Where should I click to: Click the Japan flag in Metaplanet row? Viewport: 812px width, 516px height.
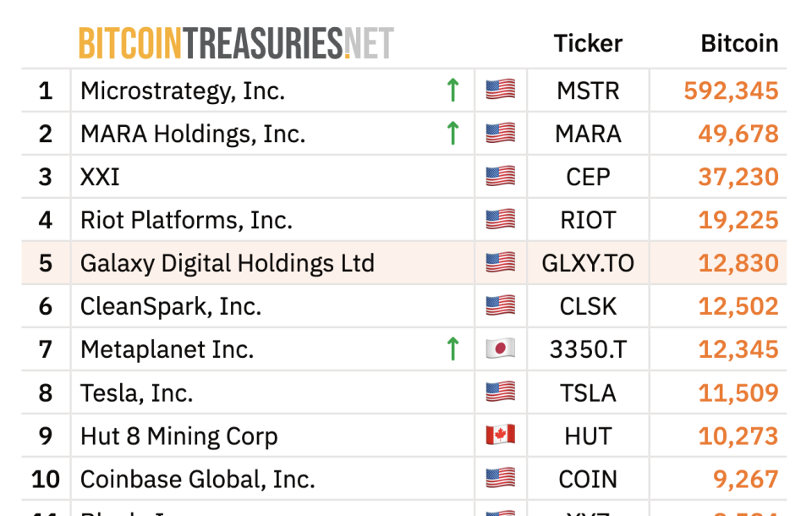tap(500, 349)
